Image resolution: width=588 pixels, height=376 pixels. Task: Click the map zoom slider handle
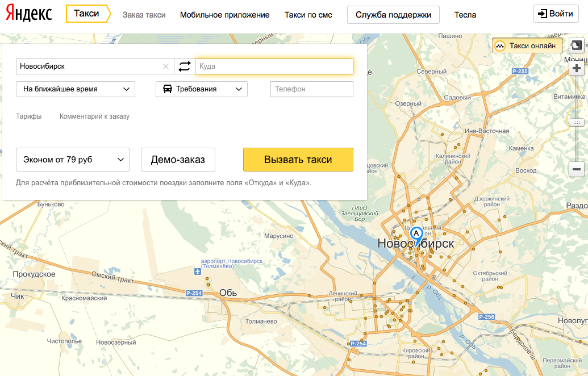click(x=577, y=123)
